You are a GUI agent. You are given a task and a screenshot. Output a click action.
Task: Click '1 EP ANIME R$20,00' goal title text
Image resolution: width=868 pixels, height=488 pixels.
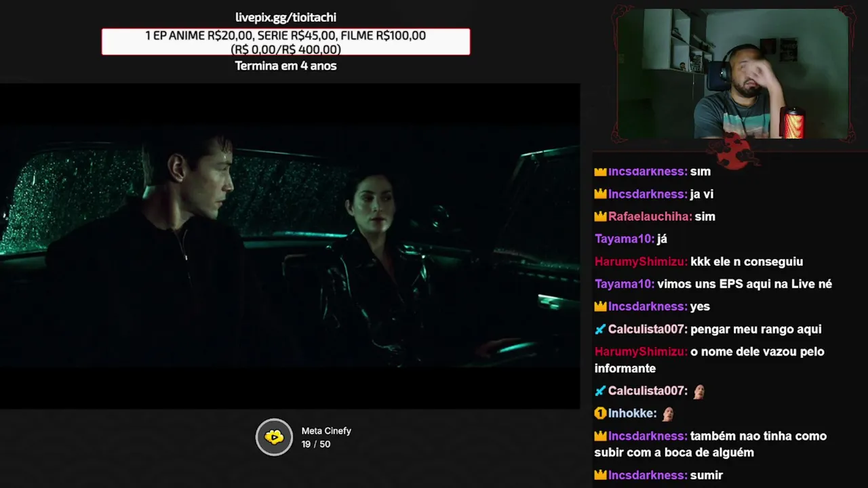point(285,35)
